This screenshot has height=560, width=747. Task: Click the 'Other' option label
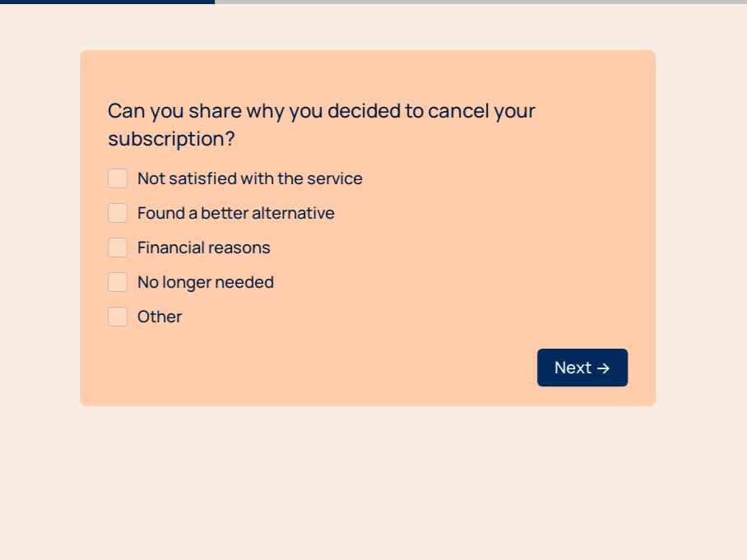tap(160, 317)
